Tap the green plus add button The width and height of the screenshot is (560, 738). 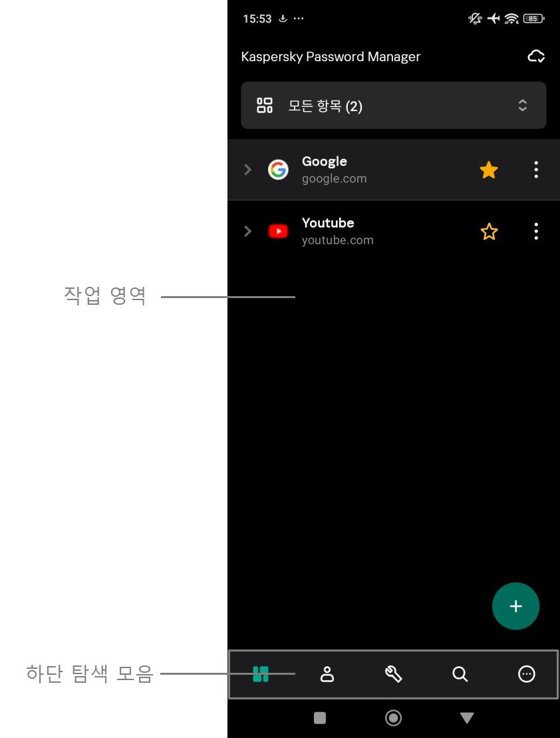[515, 606]
